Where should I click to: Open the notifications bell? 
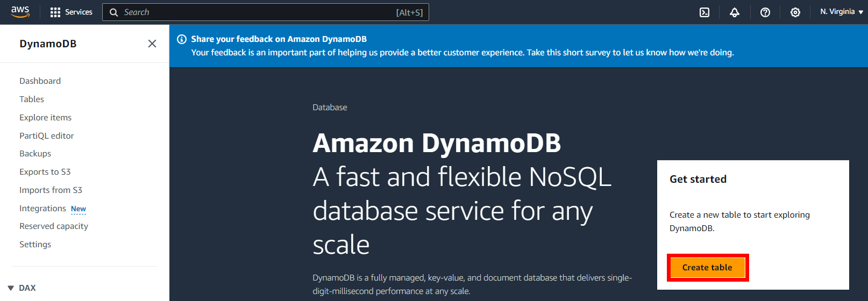point(734,12)
